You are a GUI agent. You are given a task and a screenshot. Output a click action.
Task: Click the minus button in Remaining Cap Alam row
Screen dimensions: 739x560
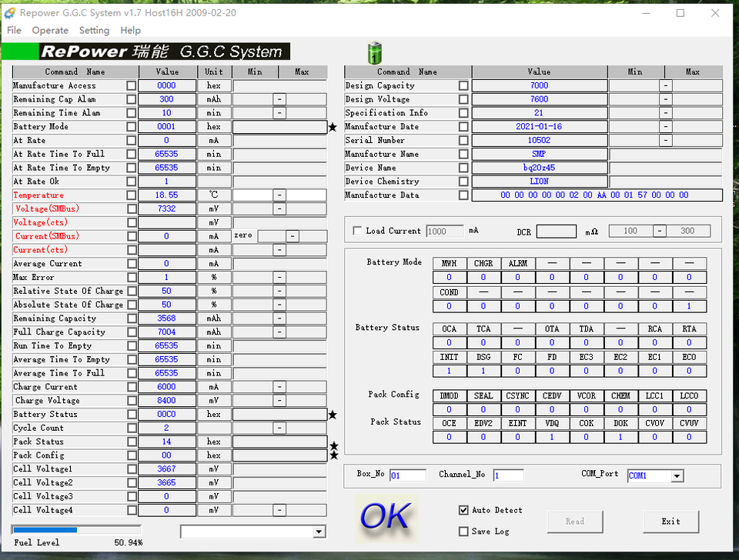[x=279, y=99]
